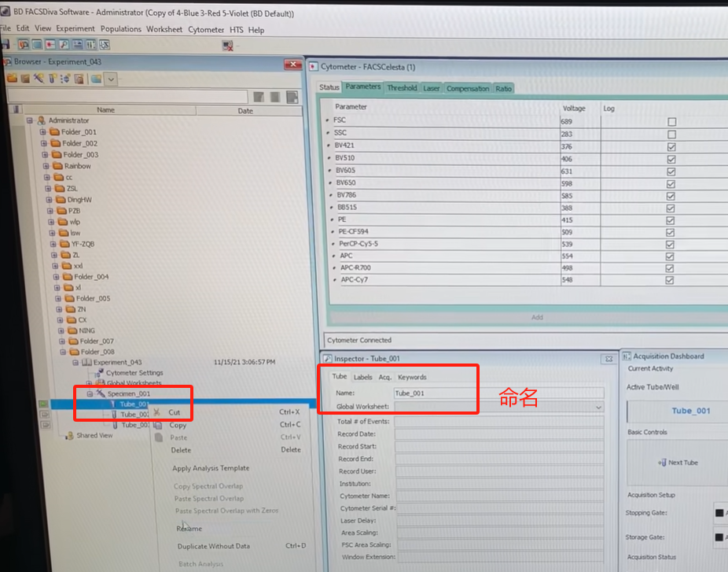The image size is (728, 572).
Task: Click the Shared View icon in tree
Action: pos(69,436)
